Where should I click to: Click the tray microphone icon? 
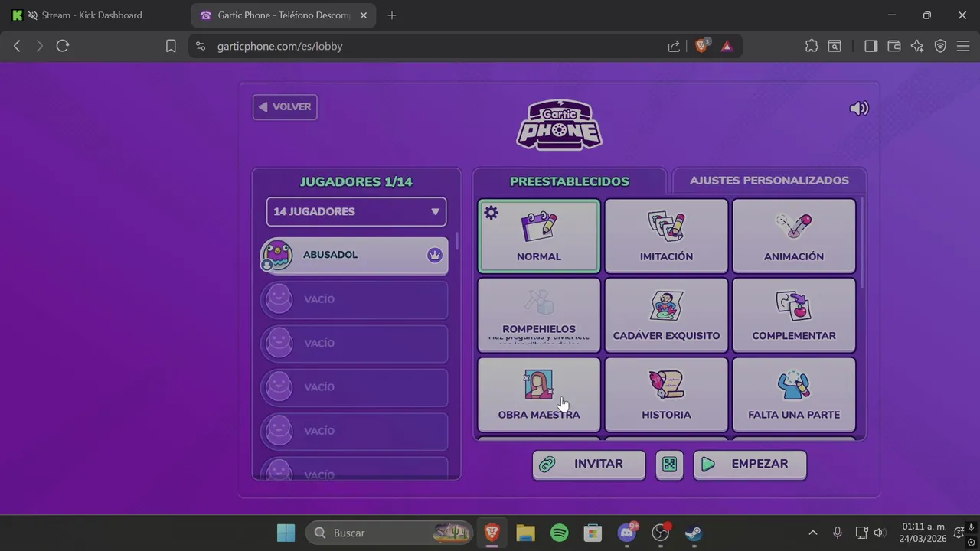pos(838,533)
